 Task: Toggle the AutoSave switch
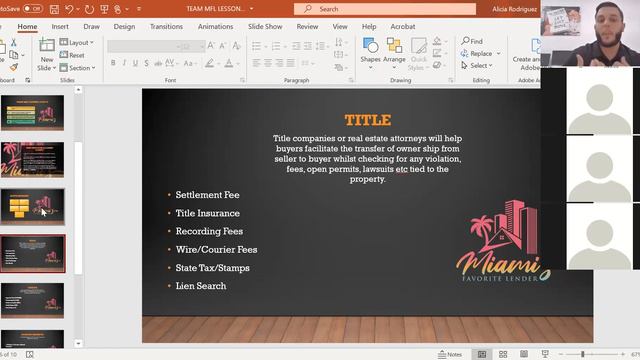point(32,9)
